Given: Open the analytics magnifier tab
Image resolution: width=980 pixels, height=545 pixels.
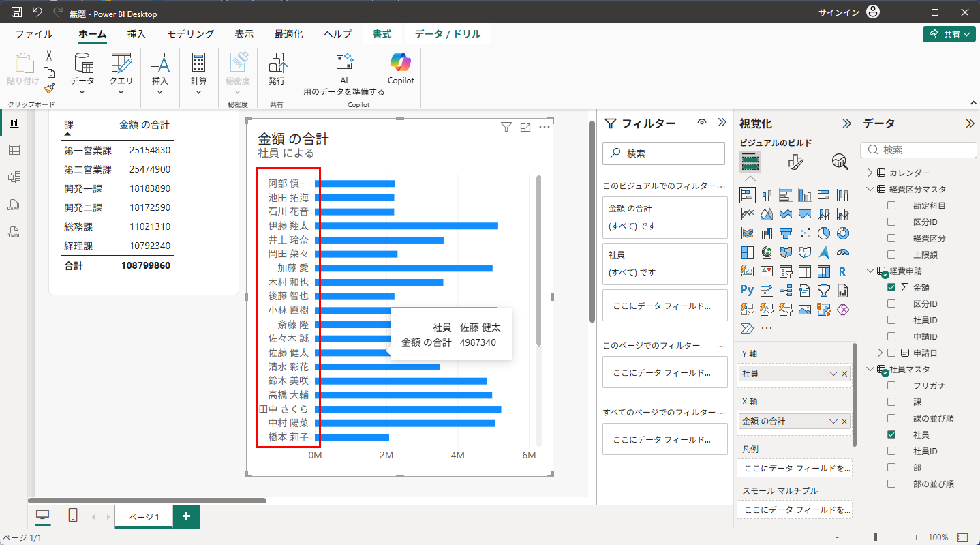Looking at the screenshot, I should click(x=840, y=162).
